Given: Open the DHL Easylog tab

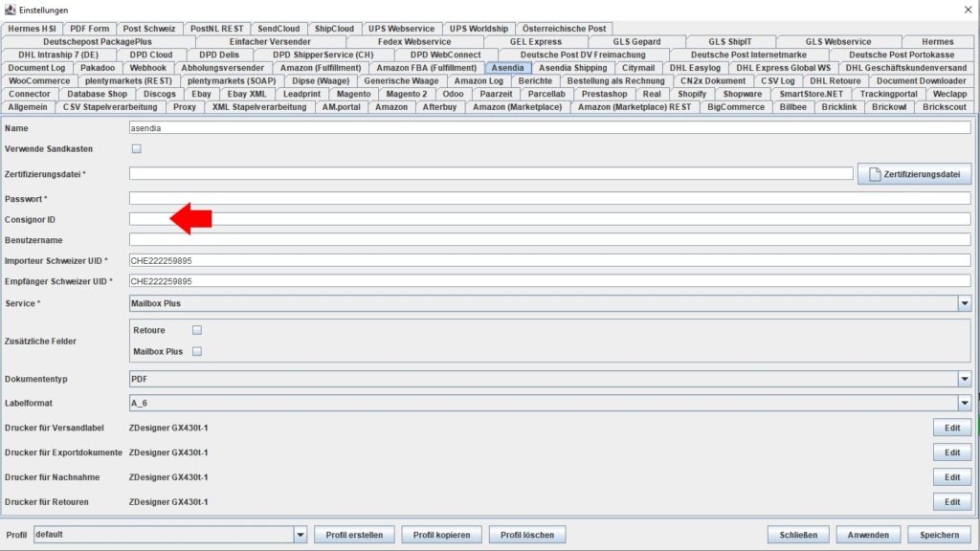Looking at the screenshot, I should [x=695, y=68].
